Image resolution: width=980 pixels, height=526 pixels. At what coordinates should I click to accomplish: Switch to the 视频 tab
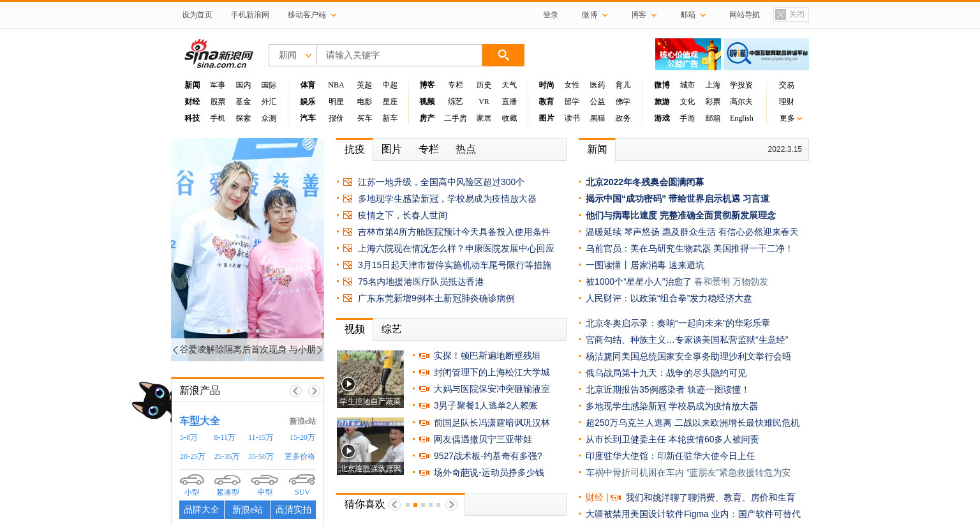point(355,329)
